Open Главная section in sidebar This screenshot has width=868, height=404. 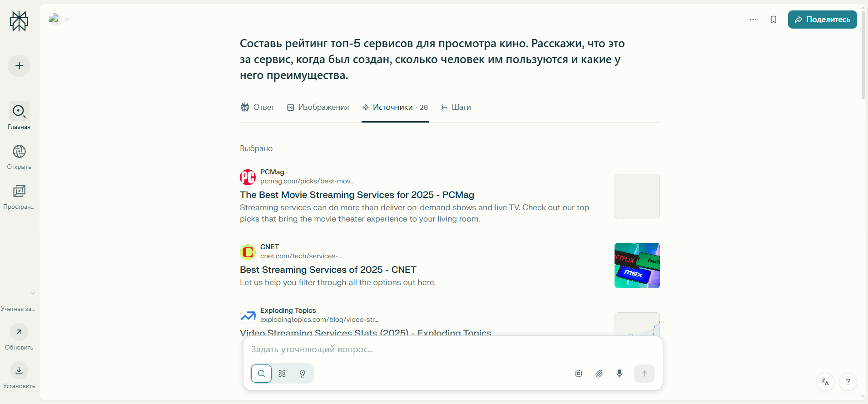tap(19, 116)
